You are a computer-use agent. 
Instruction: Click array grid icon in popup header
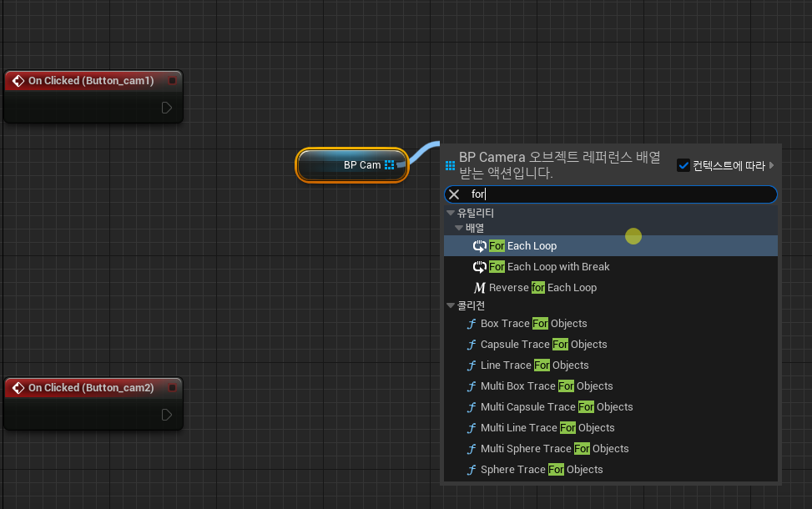click(x=450, y=166)
